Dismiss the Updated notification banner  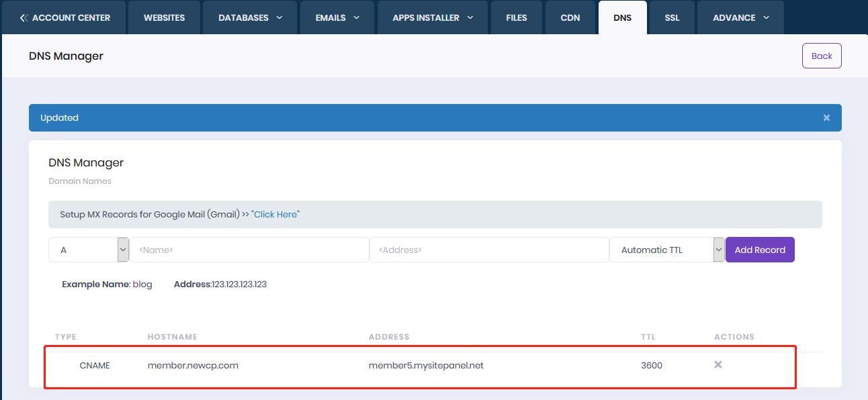[826, 117]
